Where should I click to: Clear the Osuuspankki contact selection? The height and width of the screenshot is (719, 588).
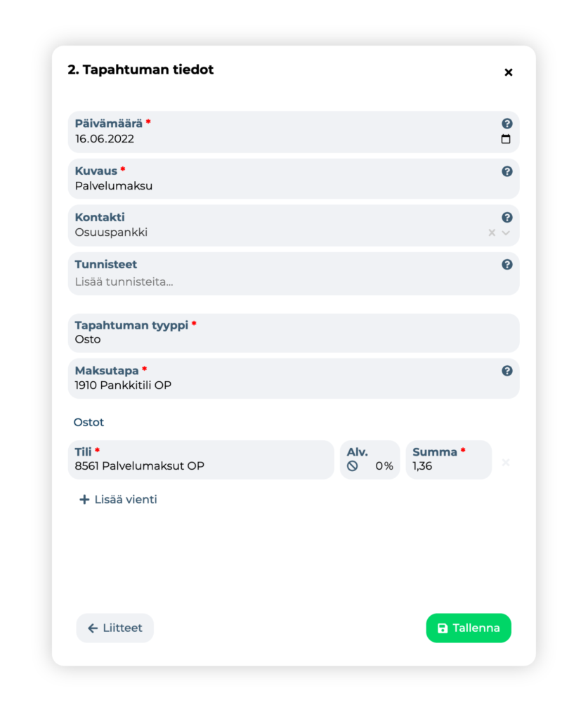pyautogui.click(x=492, y=232)
